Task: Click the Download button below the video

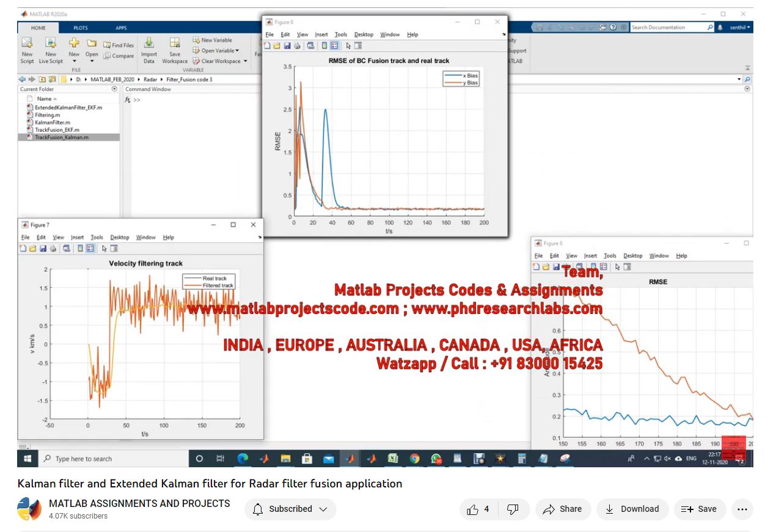Action: (632, 509)
